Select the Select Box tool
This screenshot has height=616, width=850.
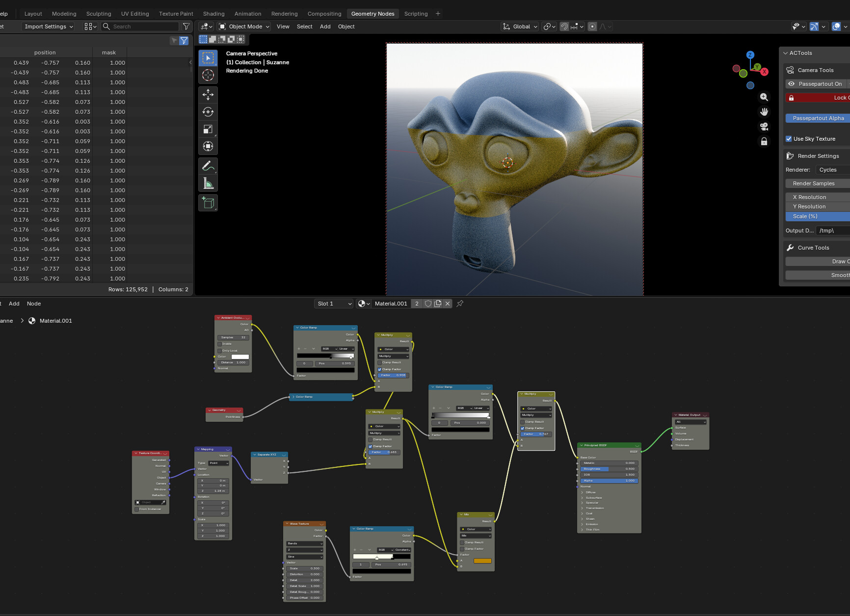coord(208,58)
